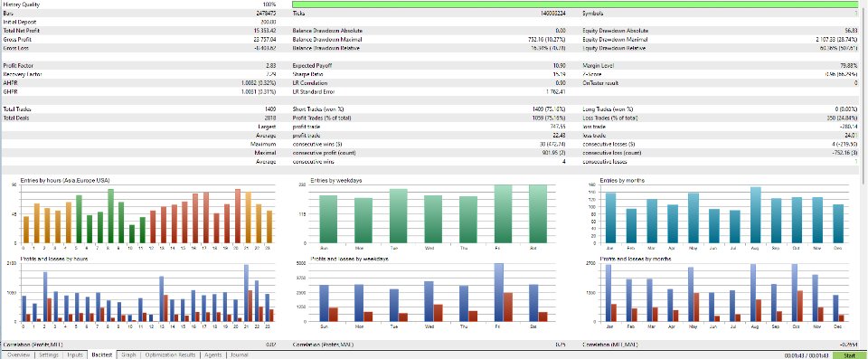
Task: Click the Initial Deposit label
Action: [20, 23]
